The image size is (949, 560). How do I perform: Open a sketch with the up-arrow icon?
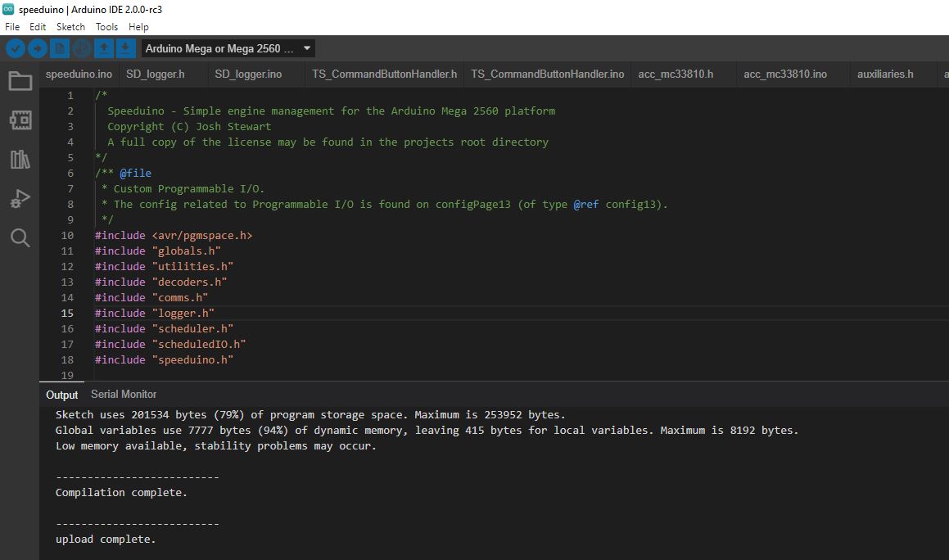tap(103, 48)
